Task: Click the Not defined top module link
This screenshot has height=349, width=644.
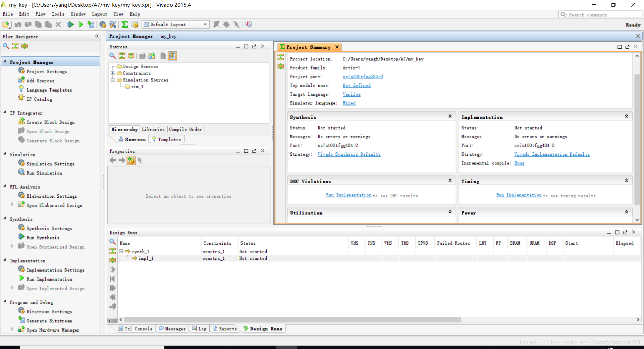Action: pos(357,86)
